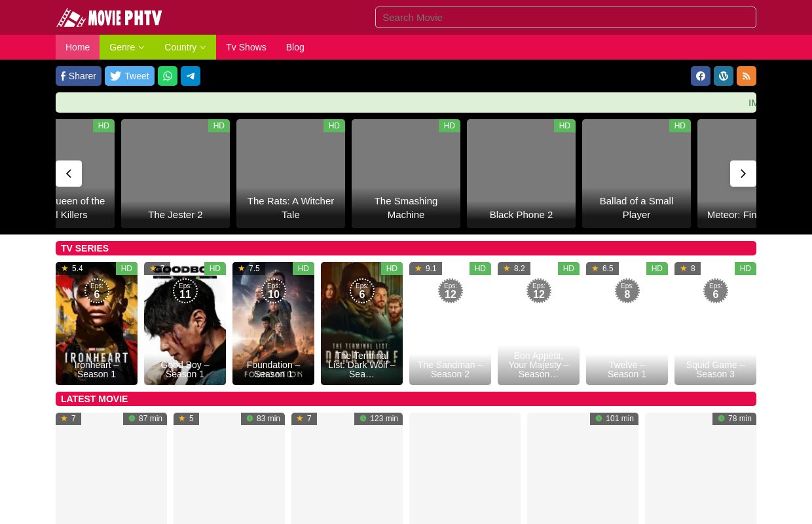
Task: Click the Movie PHTV logo
Action: click(109, 17)
